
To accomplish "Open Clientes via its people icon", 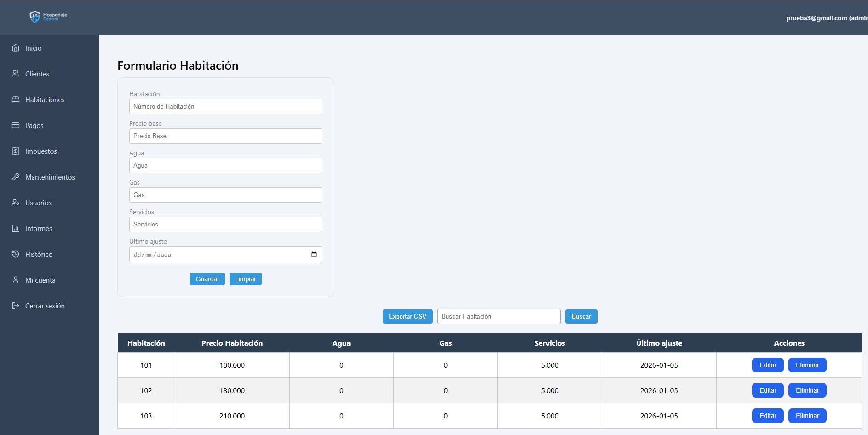I will (16, 74).
